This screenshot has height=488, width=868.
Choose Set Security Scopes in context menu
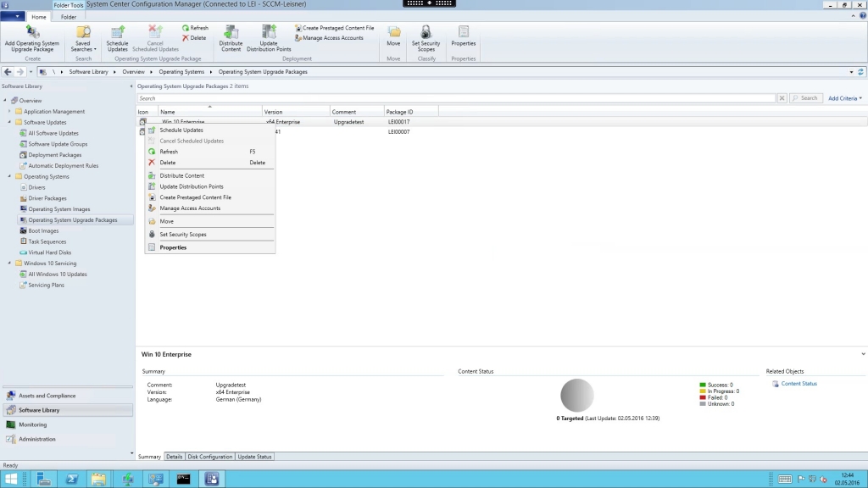coord(210,234)
